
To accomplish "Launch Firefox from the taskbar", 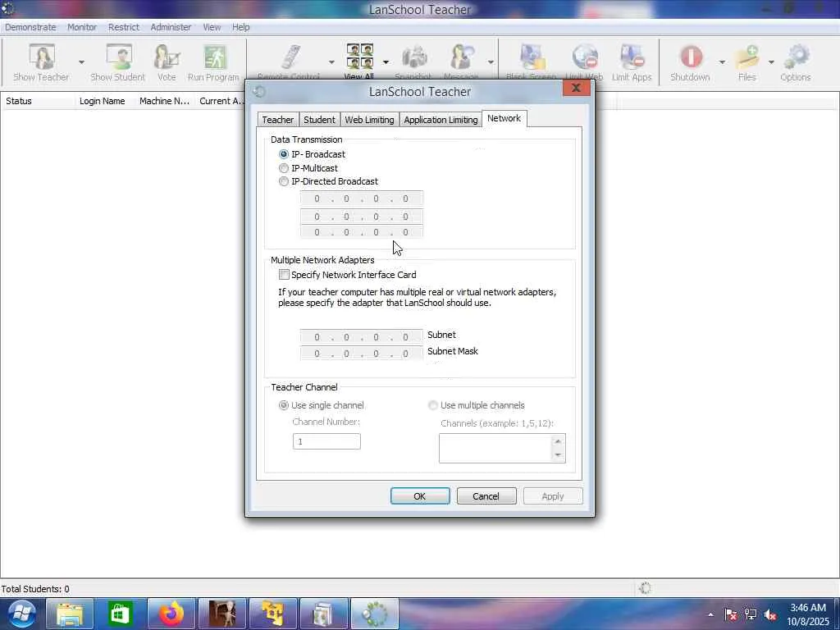I will 171,614.
